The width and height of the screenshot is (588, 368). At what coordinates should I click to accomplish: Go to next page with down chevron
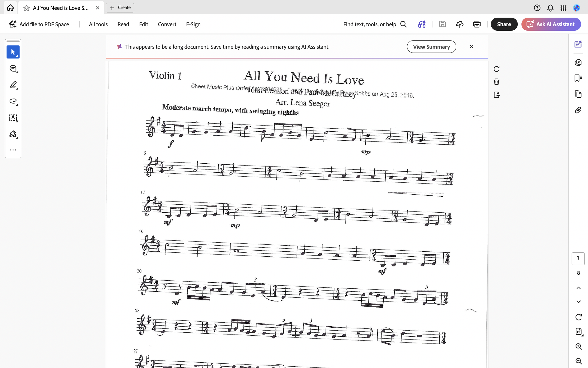(x=578, y=302)
